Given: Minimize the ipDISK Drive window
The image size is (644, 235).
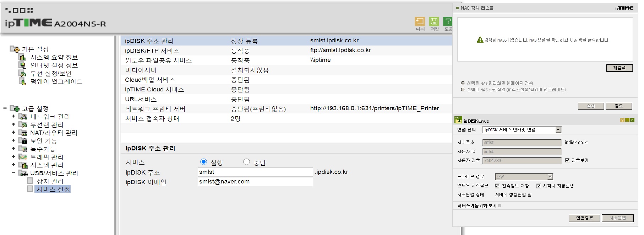Looking at the screenshot, I should [x=627, y=120].
